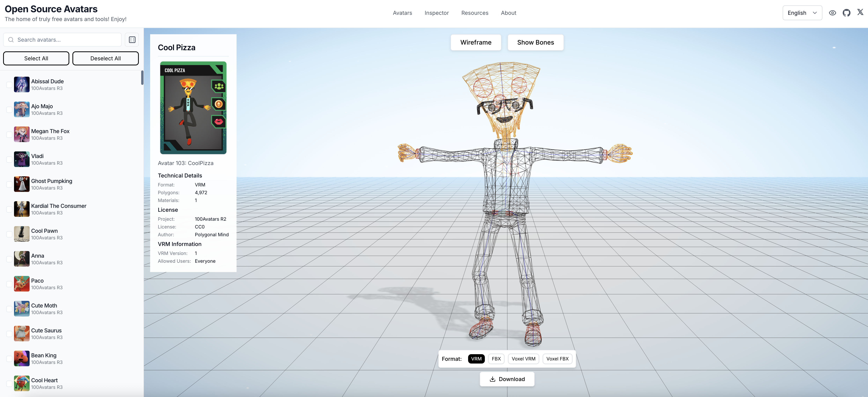Screen dimensions: 868x397
Task: Click the group/people icon on the Cool Pizza card
Action: [218, 86]
